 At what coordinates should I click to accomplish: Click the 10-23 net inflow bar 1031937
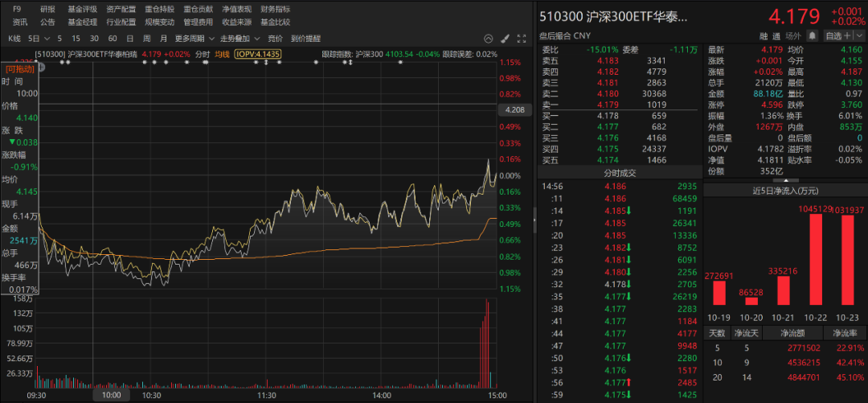click(x=849, y=260)
